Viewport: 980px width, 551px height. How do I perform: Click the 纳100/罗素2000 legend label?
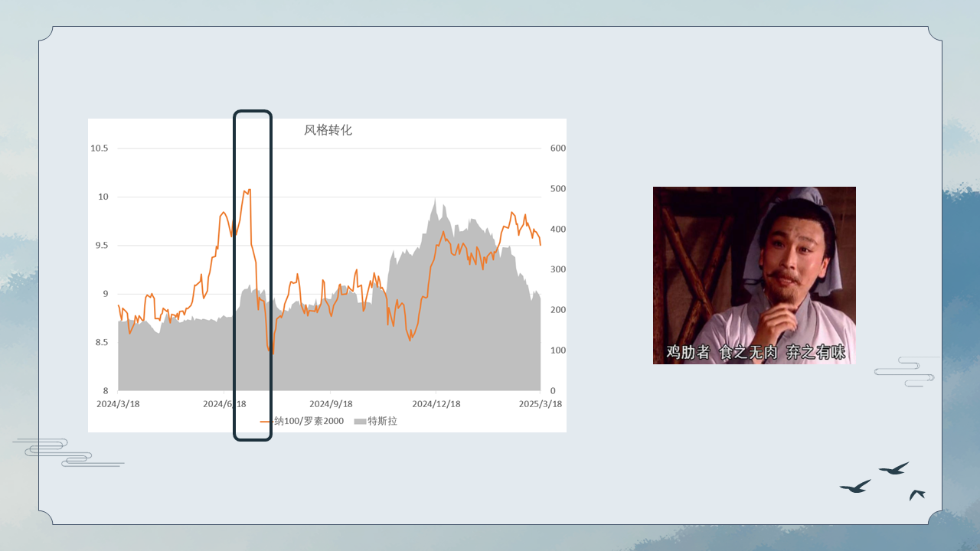click(309, 421)
